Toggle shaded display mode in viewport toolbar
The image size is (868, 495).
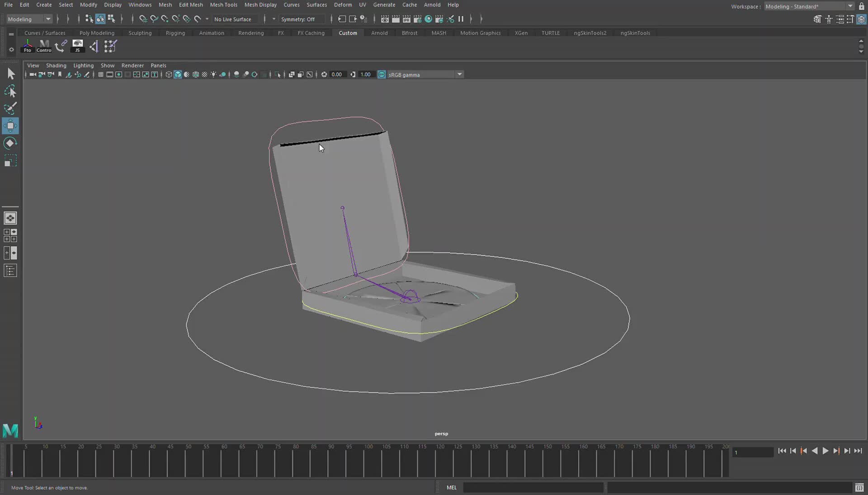pos(178,75)
